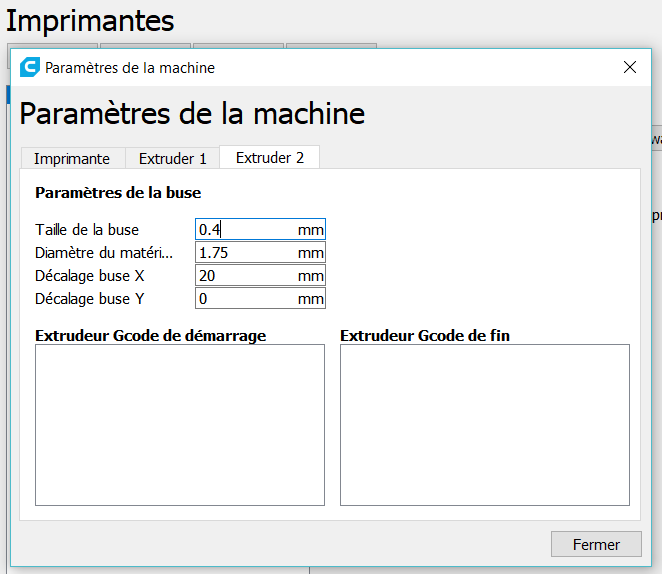Click the truncated Diamètre du matéri... label
662x574 pixels.
104,253
